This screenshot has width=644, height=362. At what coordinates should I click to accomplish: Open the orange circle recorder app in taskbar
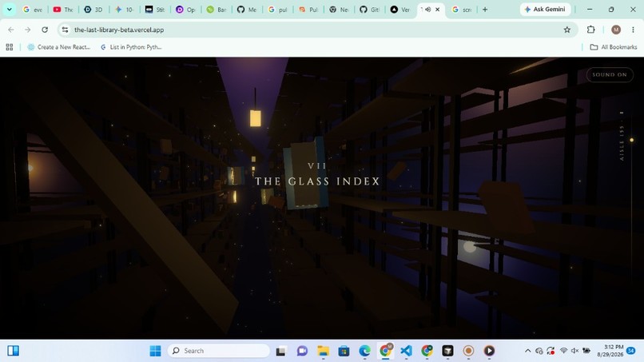[468, 351]
